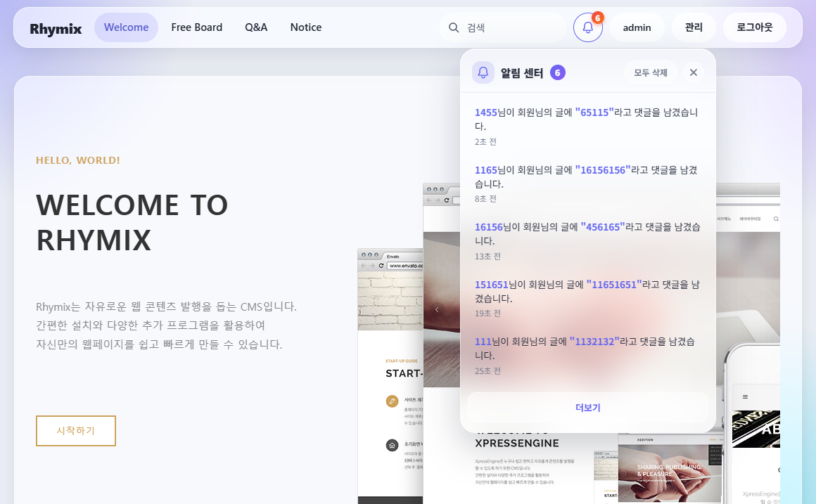
Task: Open the notification from user 16156
Action: (x=489, y=227)
